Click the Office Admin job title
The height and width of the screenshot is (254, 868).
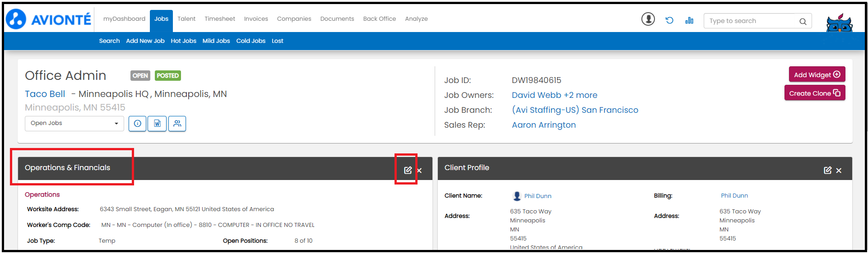(x=65, y=75)
